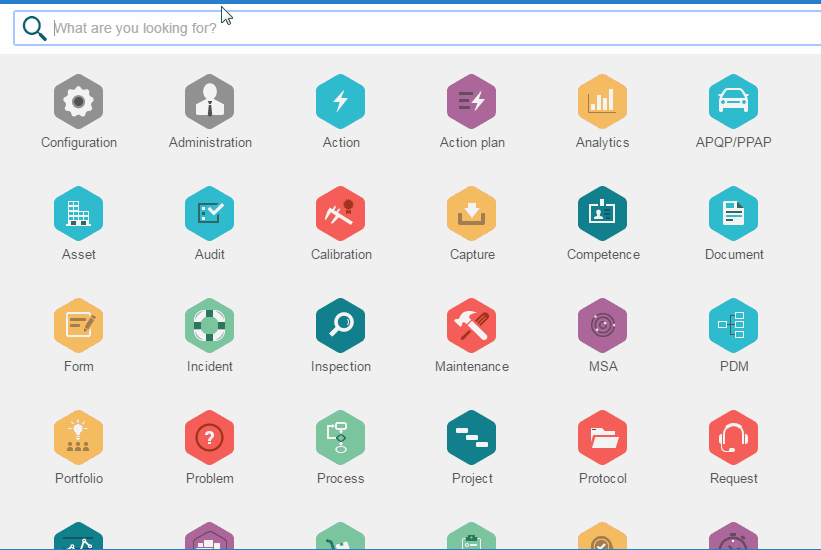Launch the Incident lifebuoy icon
Screen dimensions: 821x550
pos(210,325)
